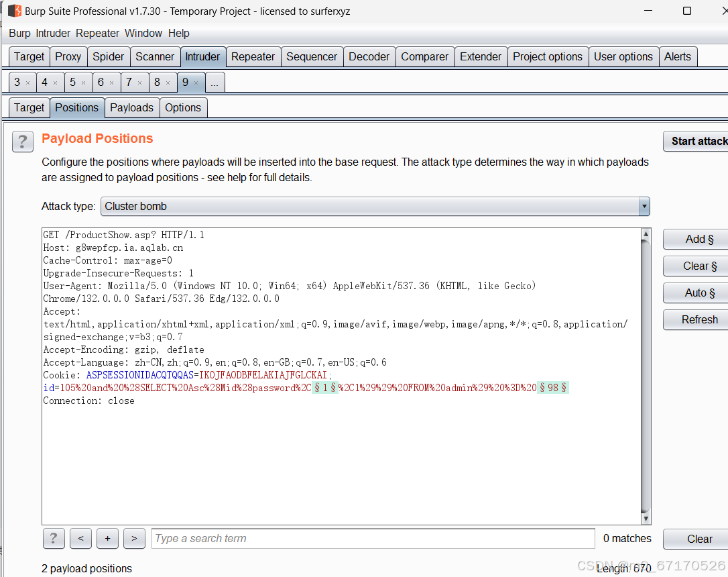Go to previous search match

[x=81, y=539]
